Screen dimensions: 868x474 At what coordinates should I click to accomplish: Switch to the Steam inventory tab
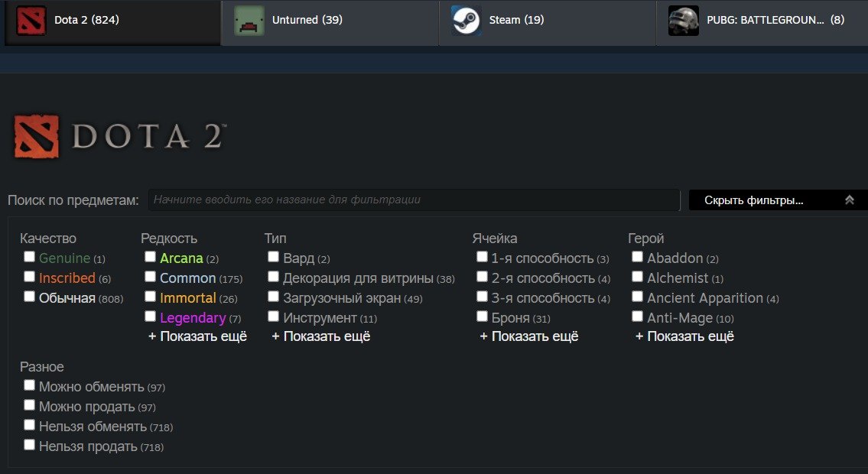pos(547,23)
